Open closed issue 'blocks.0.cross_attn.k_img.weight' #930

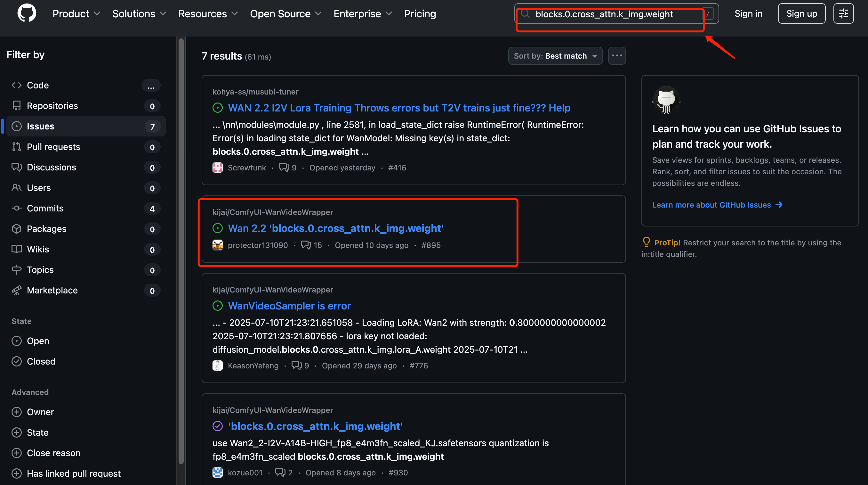click(x=315, y=426)
